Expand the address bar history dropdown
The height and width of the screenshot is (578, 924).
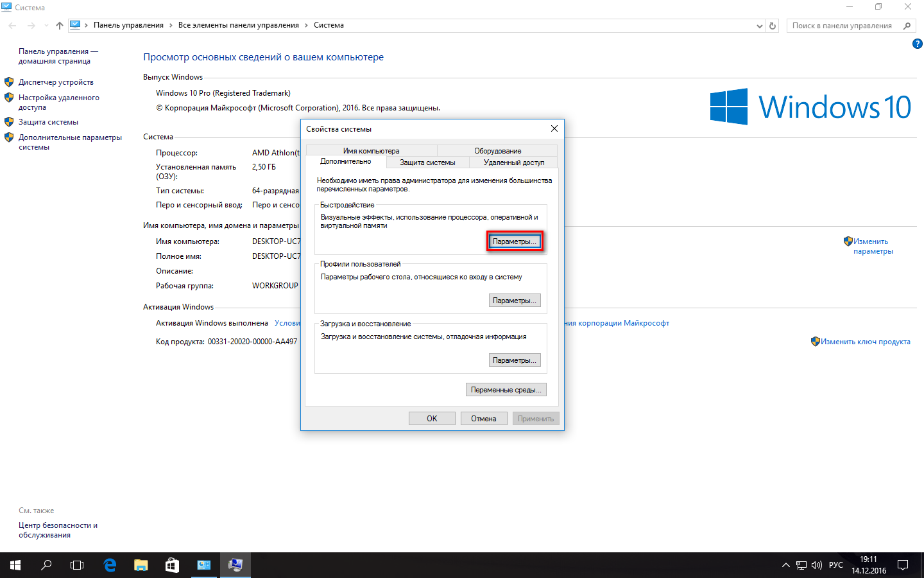click(760, 26)
